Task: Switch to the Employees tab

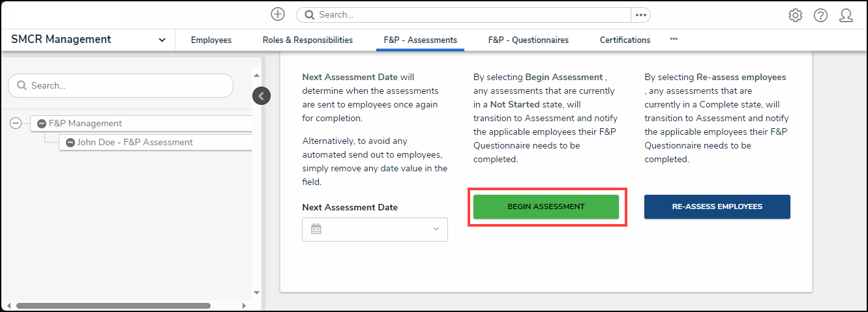Action: (x=211, y=40)
